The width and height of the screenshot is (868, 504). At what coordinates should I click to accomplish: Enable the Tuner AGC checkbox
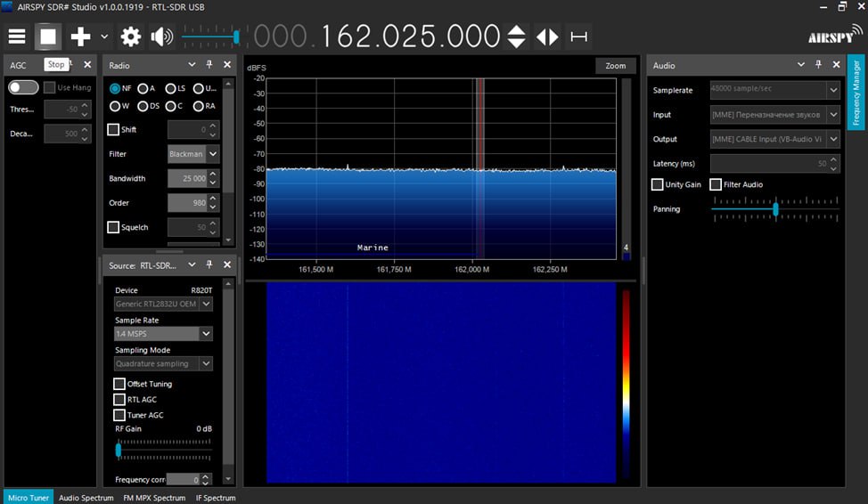pyautogui.click(x=119, y=415)
